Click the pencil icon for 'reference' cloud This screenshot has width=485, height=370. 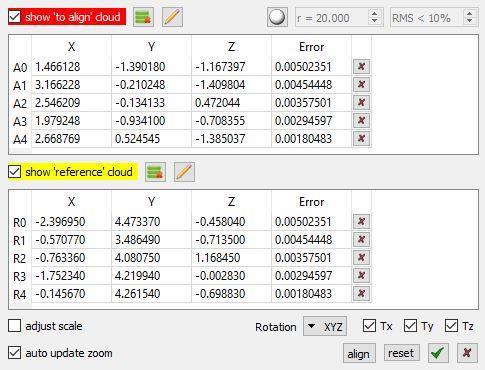click(x=184, y=172)
